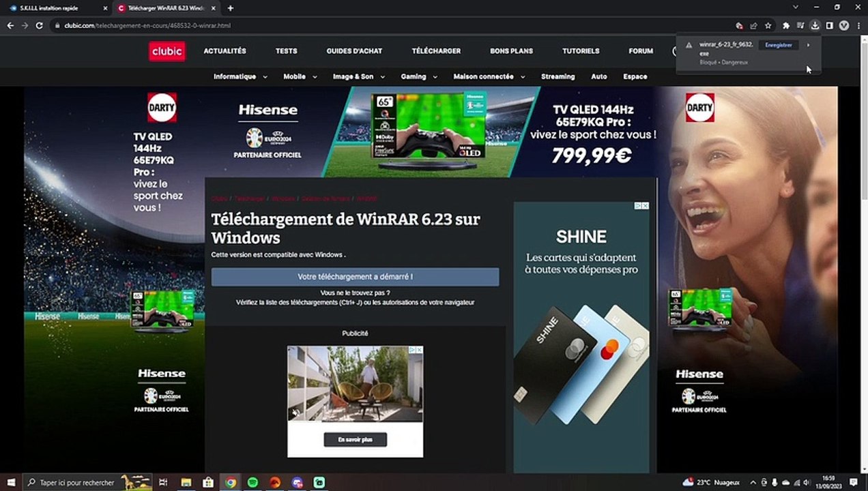
Task: Click Enregistrer to keep the download
Action: 779,45
